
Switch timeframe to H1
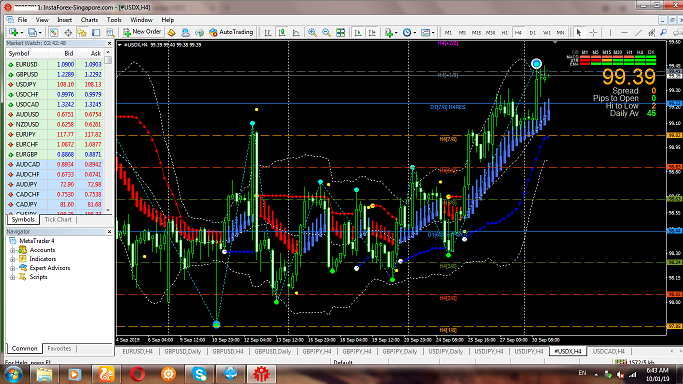[x=504, y=33]
